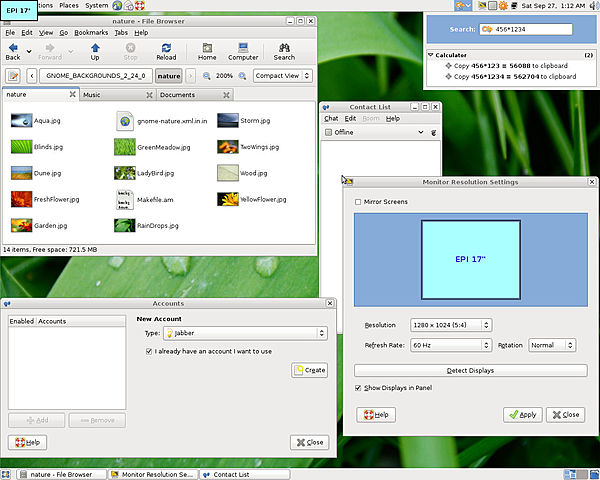600x480 pixels.
Task: Open the Rotation Normal dropdown
Action: pyautogui.click(x=552, y=345)
